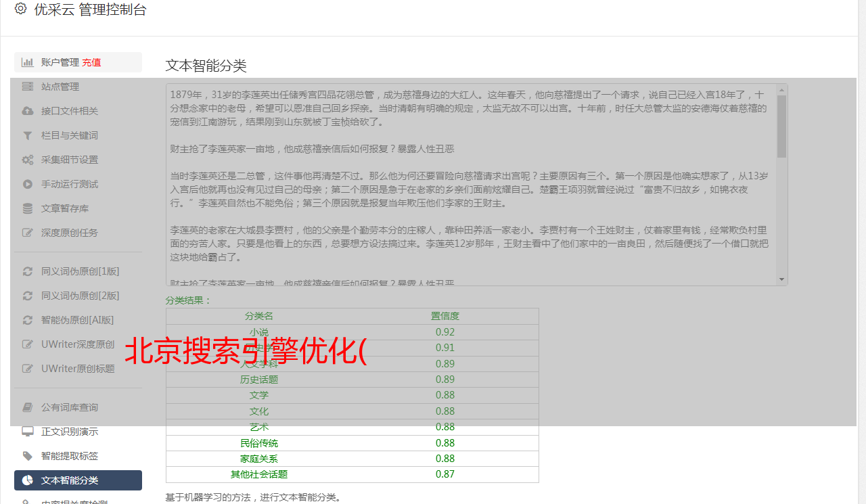
Task: Click the 家庭关系 category cell
Action: [259, 459]
